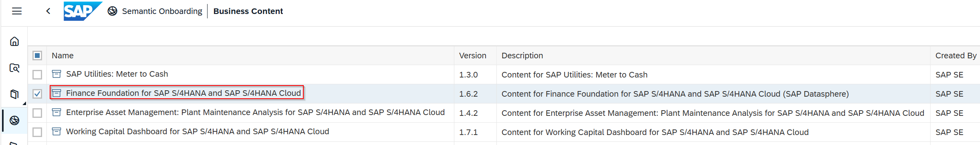The image size is (980, 145).
Task: Click the Business Content title
Action: 248,11
